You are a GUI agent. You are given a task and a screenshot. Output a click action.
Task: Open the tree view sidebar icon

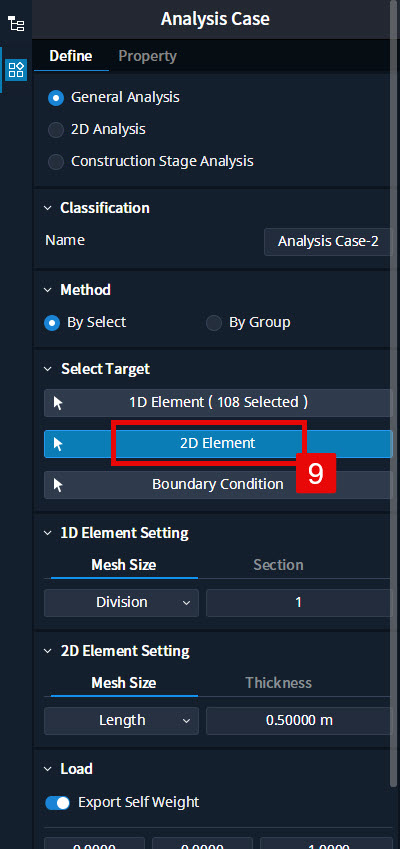(16, 24)
